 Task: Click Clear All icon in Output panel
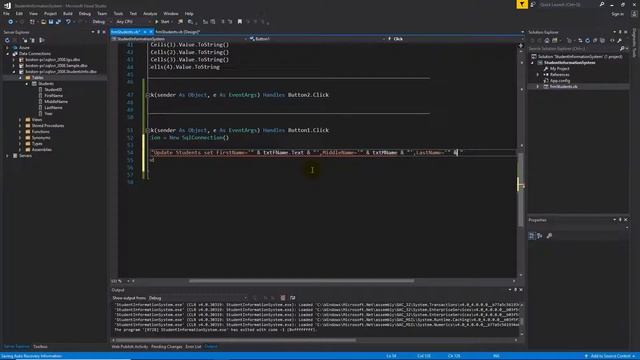[x=283, y=298]
